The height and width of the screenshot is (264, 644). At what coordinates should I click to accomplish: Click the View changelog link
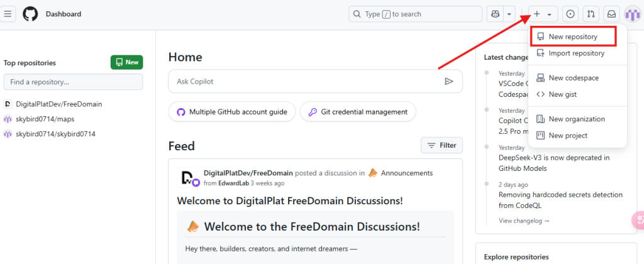pos(524,221)
